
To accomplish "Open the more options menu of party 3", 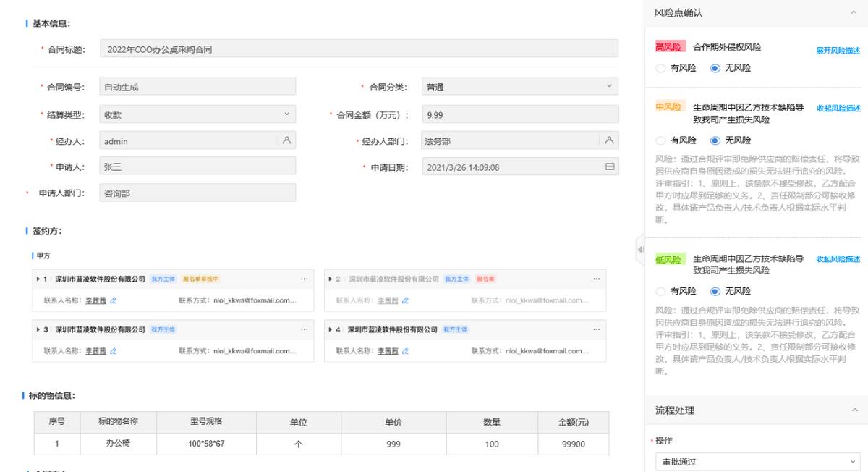I will pyautogui.click(x=304, y=329).
